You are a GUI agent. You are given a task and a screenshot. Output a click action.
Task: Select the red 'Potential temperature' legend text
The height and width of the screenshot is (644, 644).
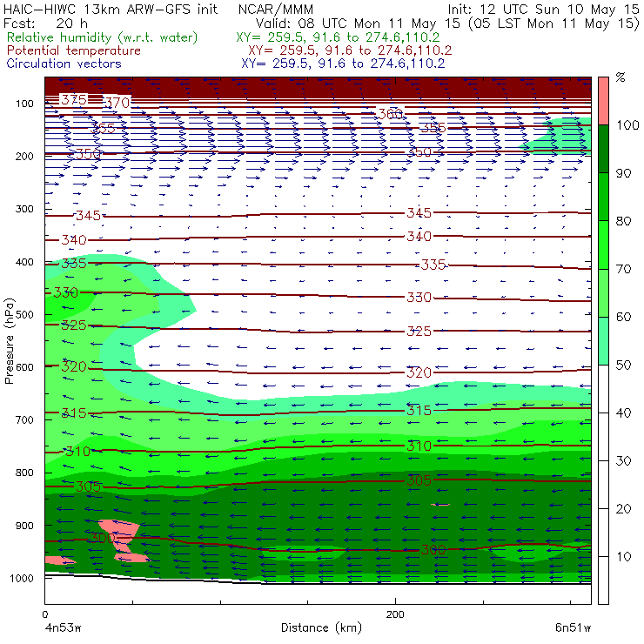pos(73,50)
